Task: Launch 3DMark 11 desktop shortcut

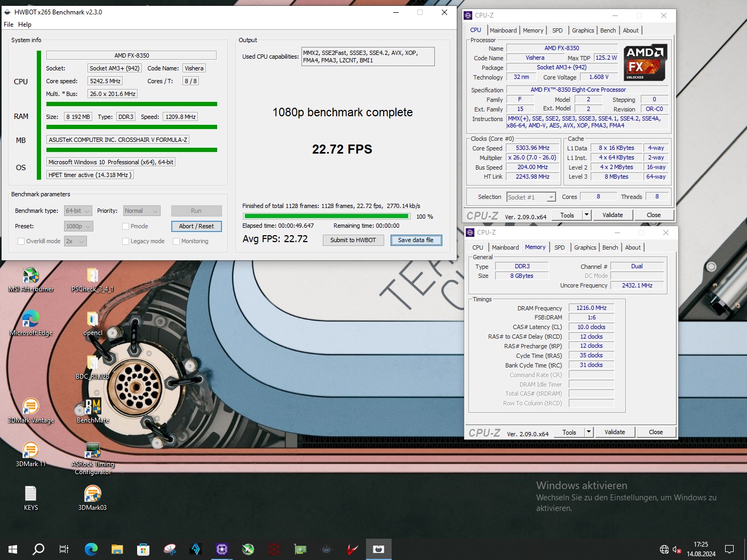Action: coord(31,454)
